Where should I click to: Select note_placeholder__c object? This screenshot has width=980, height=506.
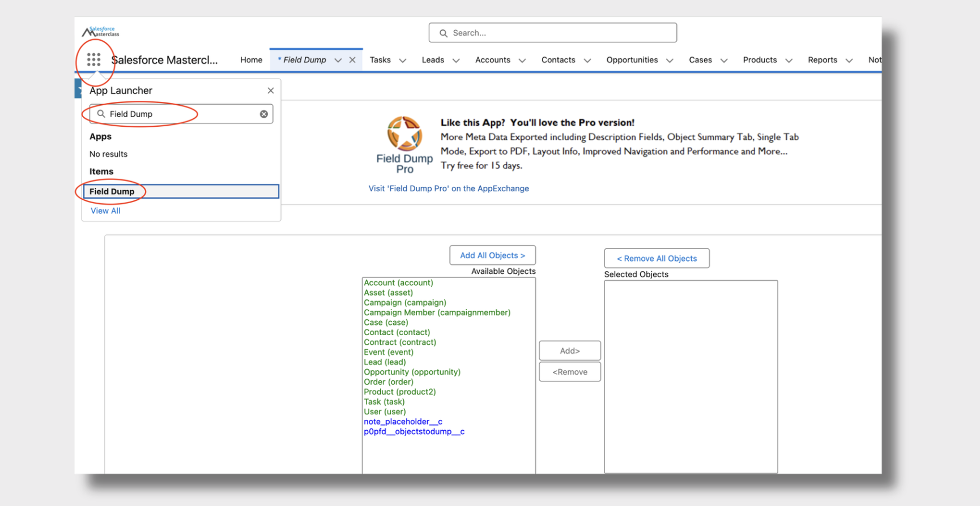[403, 422]
